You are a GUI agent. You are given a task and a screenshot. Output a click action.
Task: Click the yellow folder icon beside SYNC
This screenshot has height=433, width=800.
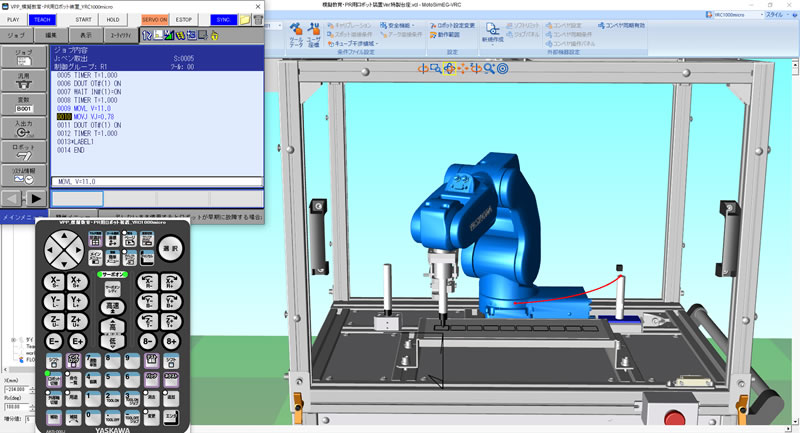[x=245, y=19]
